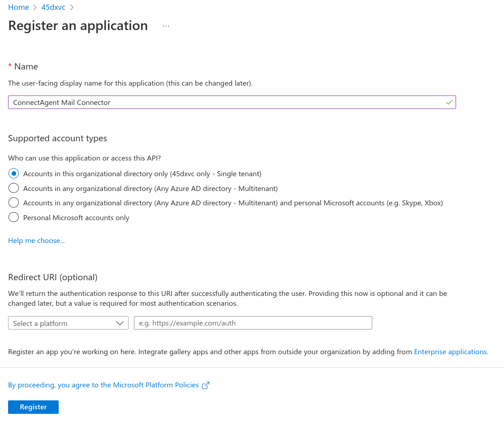Click the Redirect URI text field

(x=253, y=323)
